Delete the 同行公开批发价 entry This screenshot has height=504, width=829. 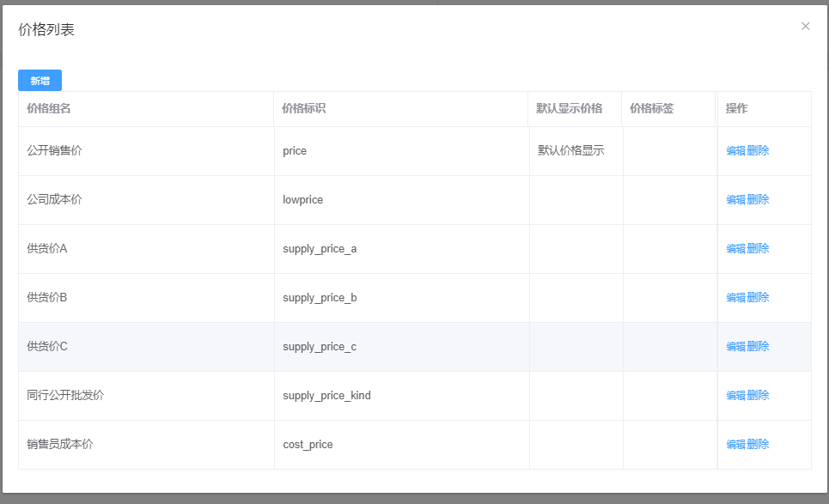pos(759,396)
